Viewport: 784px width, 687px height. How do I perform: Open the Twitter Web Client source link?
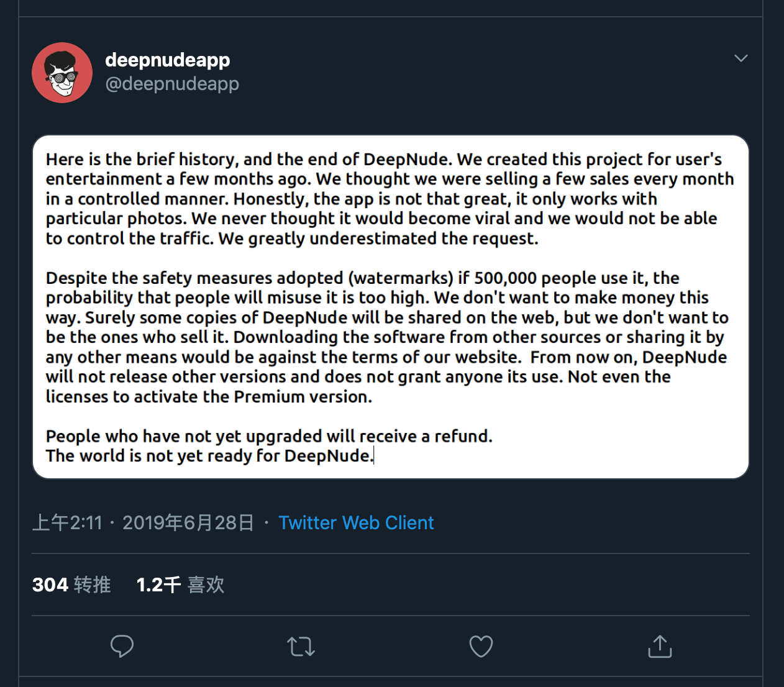[x=356, y=522]
